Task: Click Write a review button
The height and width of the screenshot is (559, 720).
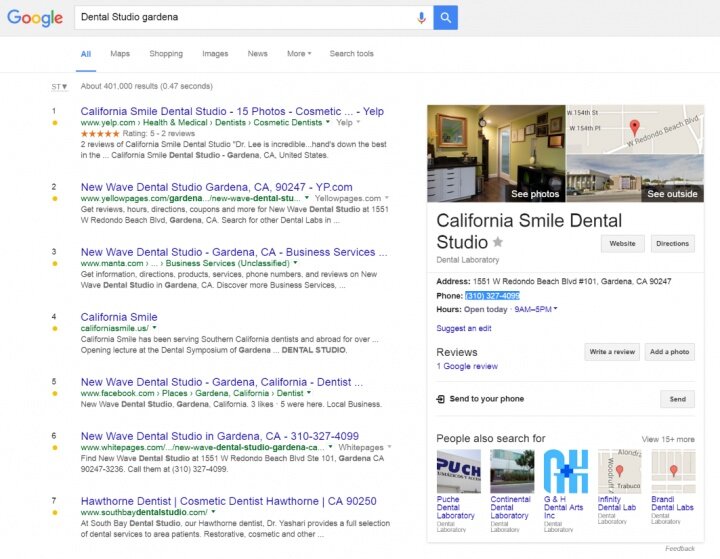Action: [x=612, y=352]
